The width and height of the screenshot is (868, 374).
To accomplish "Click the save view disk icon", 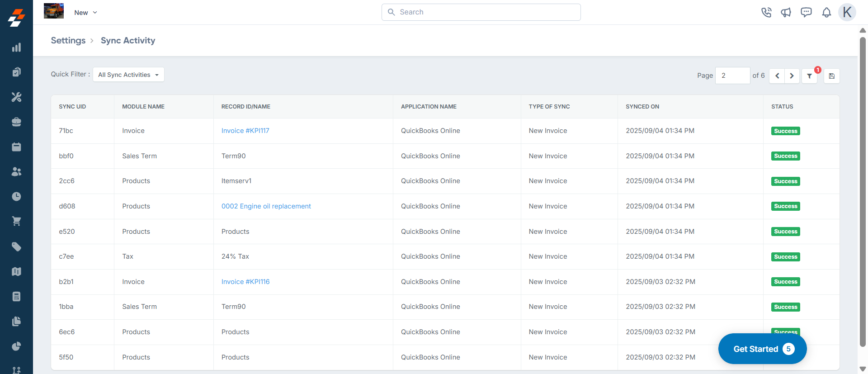I will 831,76.
